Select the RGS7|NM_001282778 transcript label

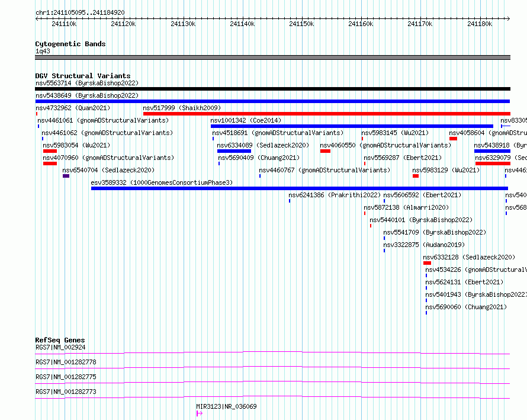(66, 362)
